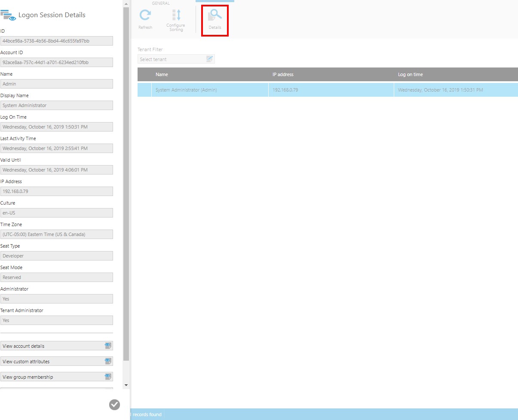Click the Time Zone field with Eastern Time
The image size is (518, 420).
57,234
